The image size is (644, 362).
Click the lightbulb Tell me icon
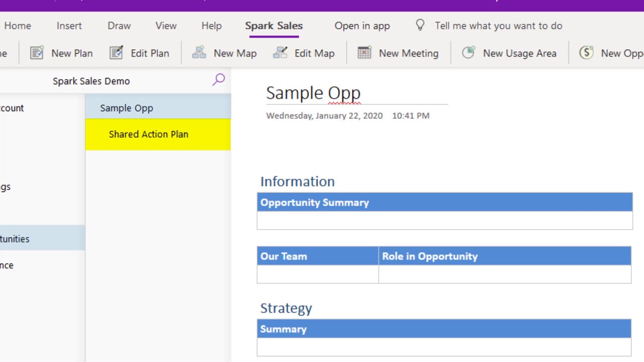point(420,25)
